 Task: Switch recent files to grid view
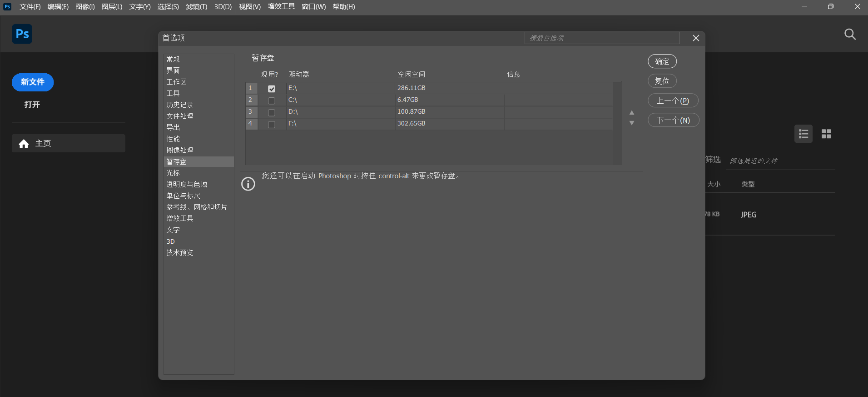(x=826, y=134)
